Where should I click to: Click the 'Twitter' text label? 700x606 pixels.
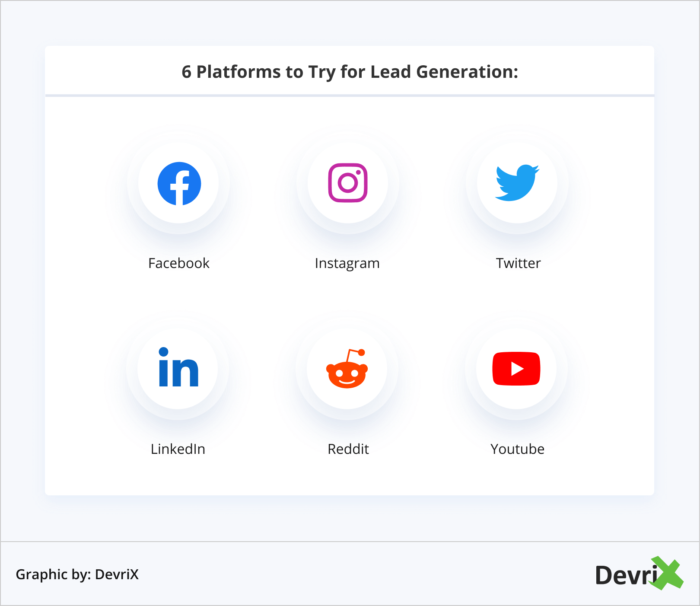pyautogui.click(x=518, y=263)
